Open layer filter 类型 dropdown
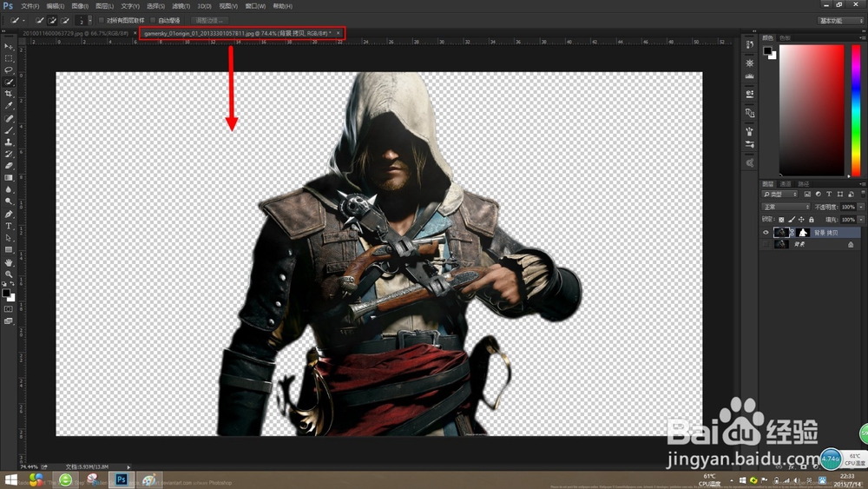Screen dimensions: 868x489 (x=780, y=195)
